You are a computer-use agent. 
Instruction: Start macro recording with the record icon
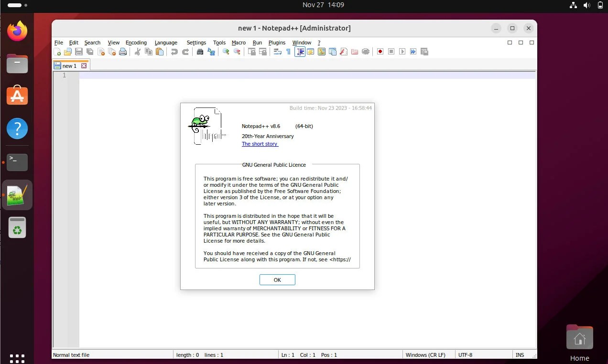point(380,52)
